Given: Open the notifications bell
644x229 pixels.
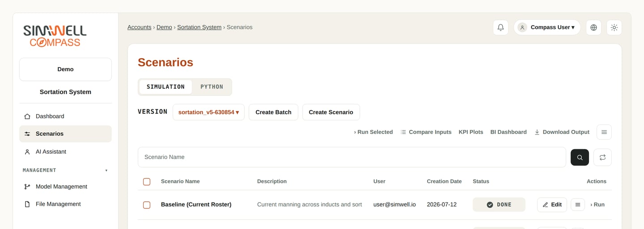Looking at the screenshot, I should click(500, 27).
